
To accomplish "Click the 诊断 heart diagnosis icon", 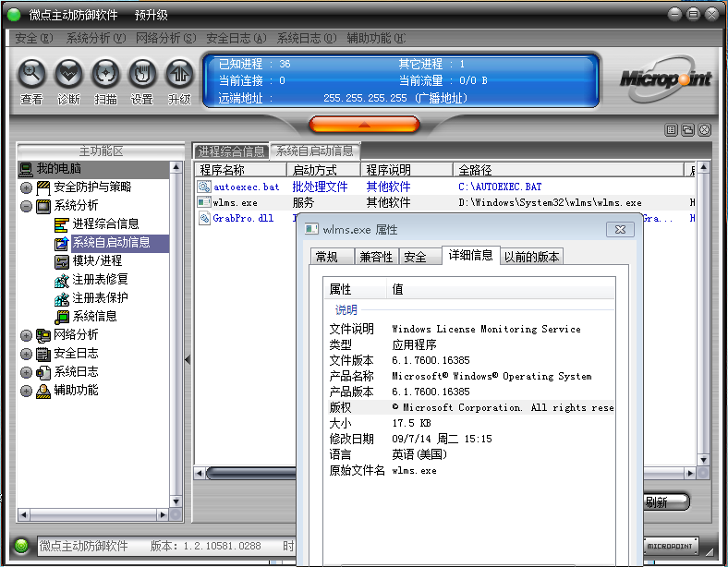I will [x=68, y=74].
